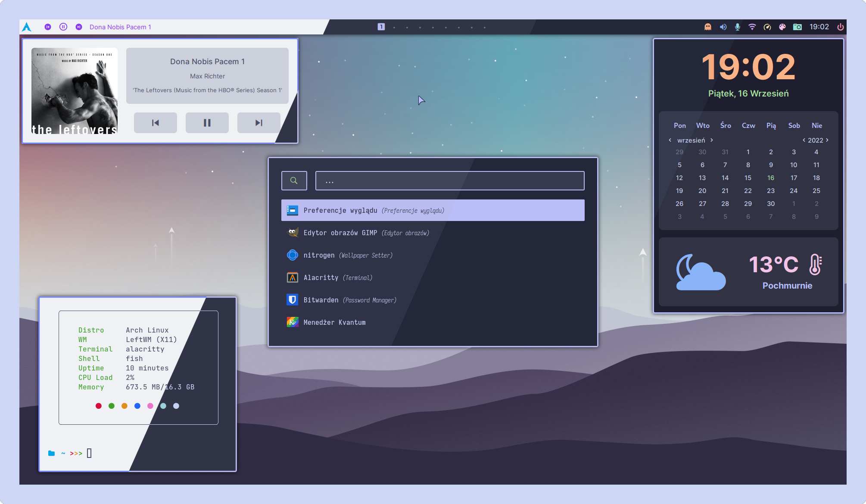Click the speedometer performance icon
This screenshot has width=866, height=504.
point(767,27)
